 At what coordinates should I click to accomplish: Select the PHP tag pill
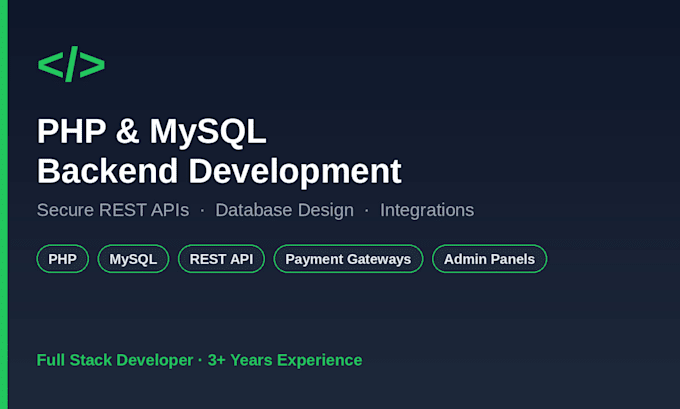tap(62, 259)
